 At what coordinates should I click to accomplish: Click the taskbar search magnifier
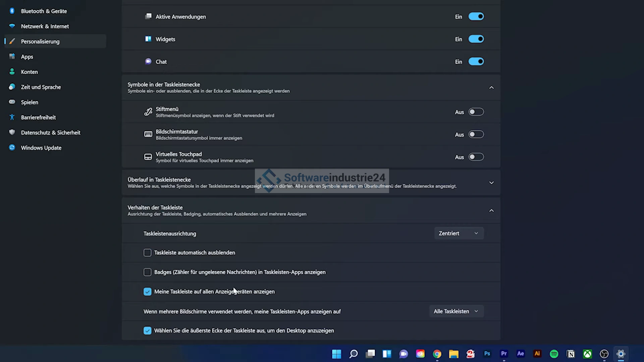coord(354,354)
